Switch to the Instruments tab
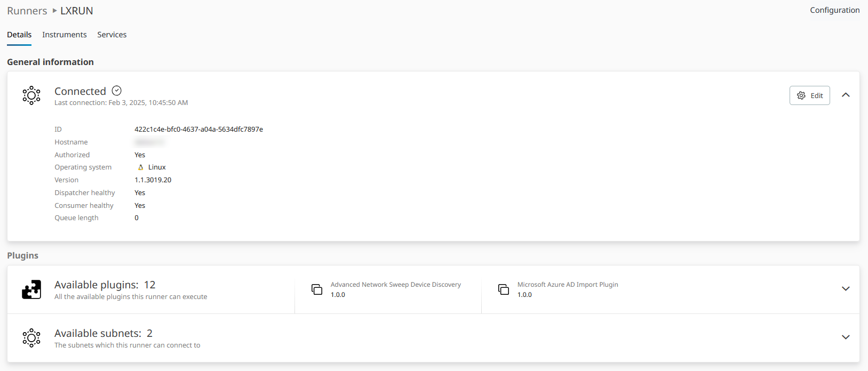The width and height of the screenshot is (868, 371). [64, 35]
